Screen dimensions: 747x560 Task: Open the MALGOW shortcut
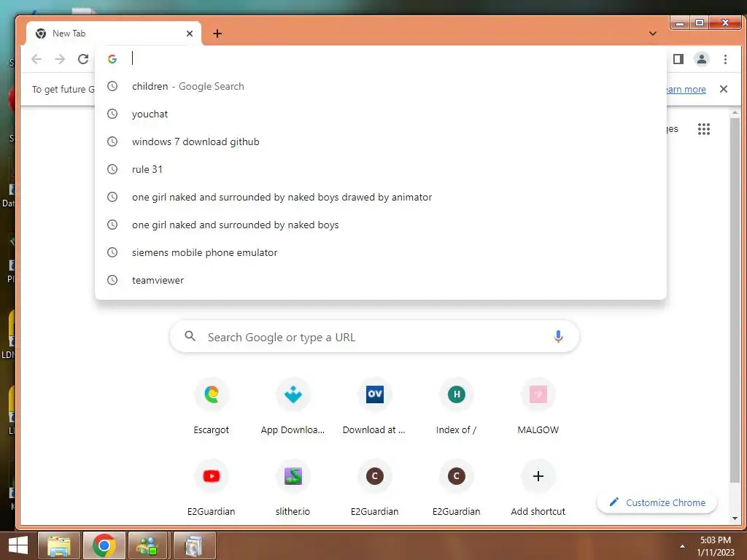538,408
